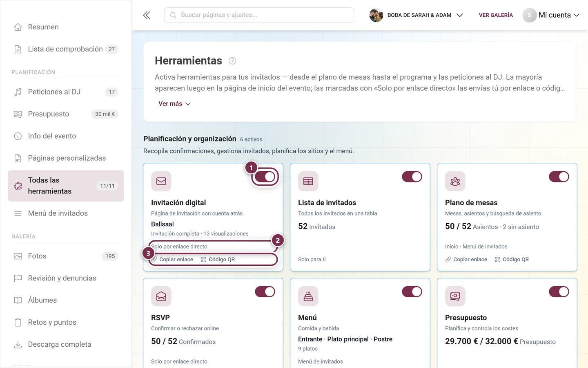Click the Retos y puntos clipboard icon
The image size is (588, 368).
pos(18,323)
